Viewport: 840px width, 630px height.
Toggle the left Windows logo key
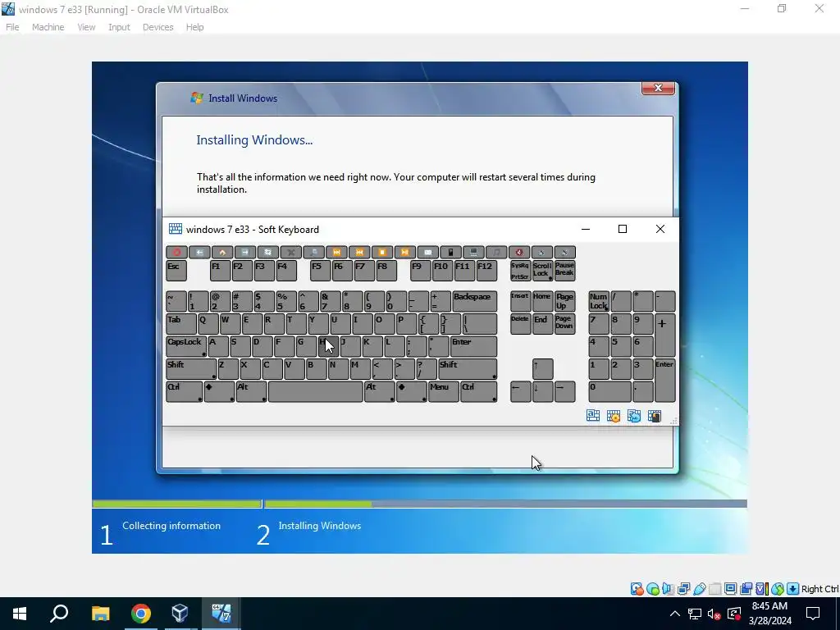click(x=220, y=391)
